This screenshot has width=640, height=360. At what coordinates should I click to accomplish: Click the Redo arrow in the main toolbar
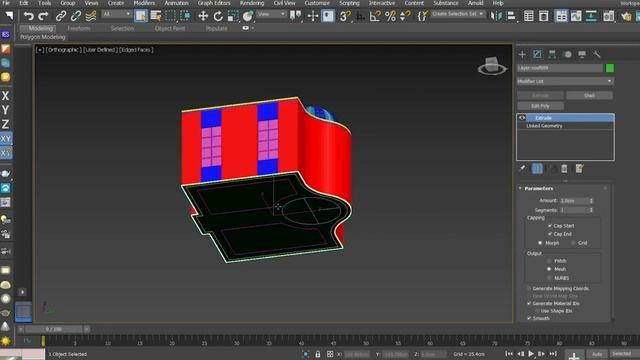click(x=43, y=16)
